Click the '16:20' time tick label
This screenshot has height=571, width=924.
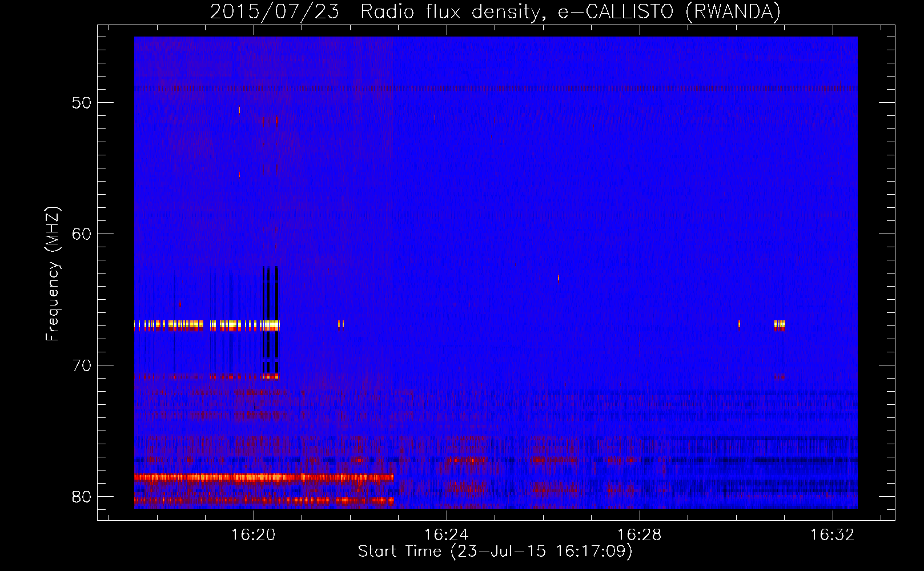tap(253, 534)
